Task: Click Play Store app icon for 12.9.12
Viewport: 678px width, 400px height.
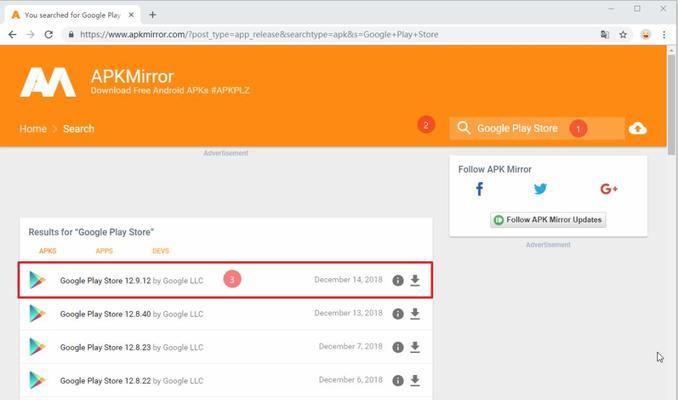Action: [37, 280]
